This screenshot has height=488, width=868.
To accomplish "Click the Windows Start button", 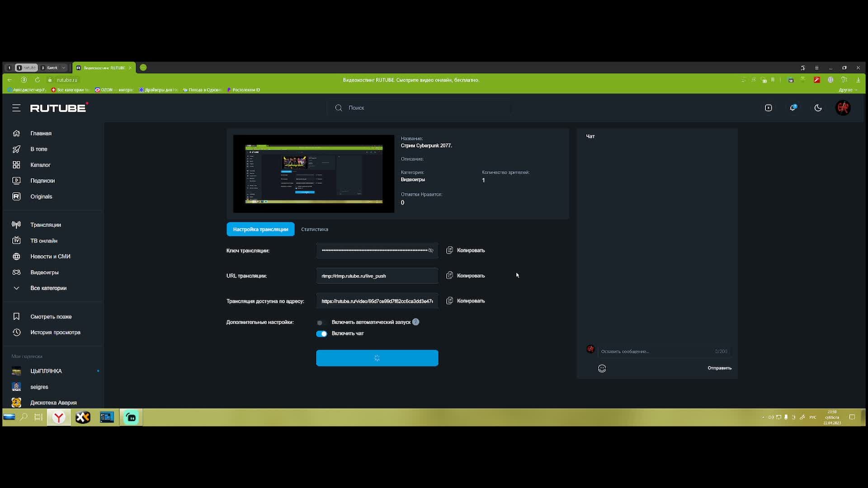I will pos(9,417).
